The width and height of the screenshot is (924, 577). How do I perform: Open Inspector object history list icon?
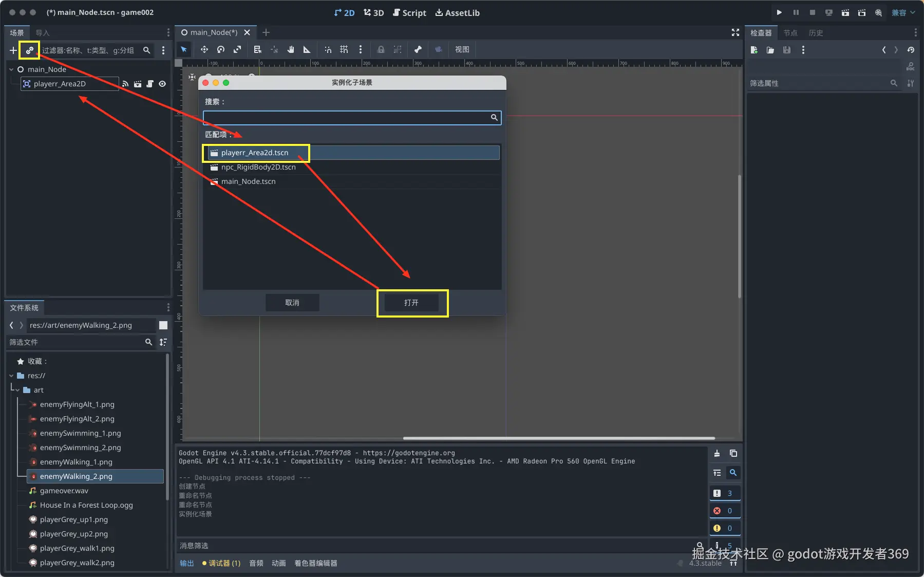click(911, 50)
